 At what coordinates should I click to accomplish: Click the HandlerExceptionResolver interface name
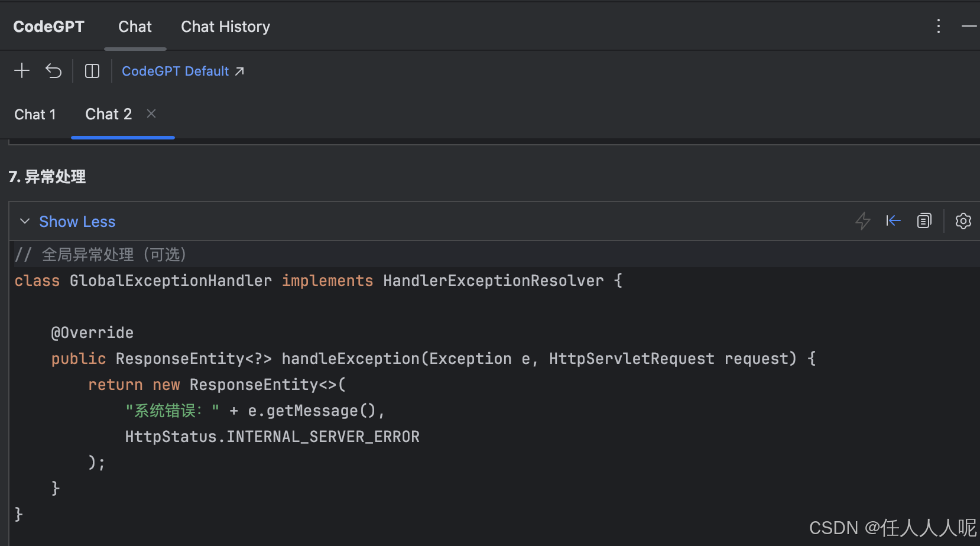coord(494,281)
